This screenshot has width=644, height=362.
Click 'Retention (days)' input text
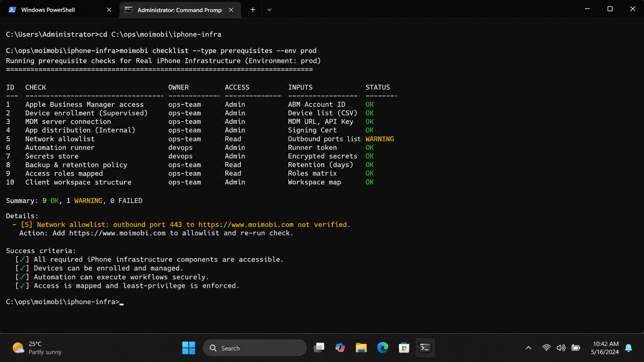click(320, 165)
